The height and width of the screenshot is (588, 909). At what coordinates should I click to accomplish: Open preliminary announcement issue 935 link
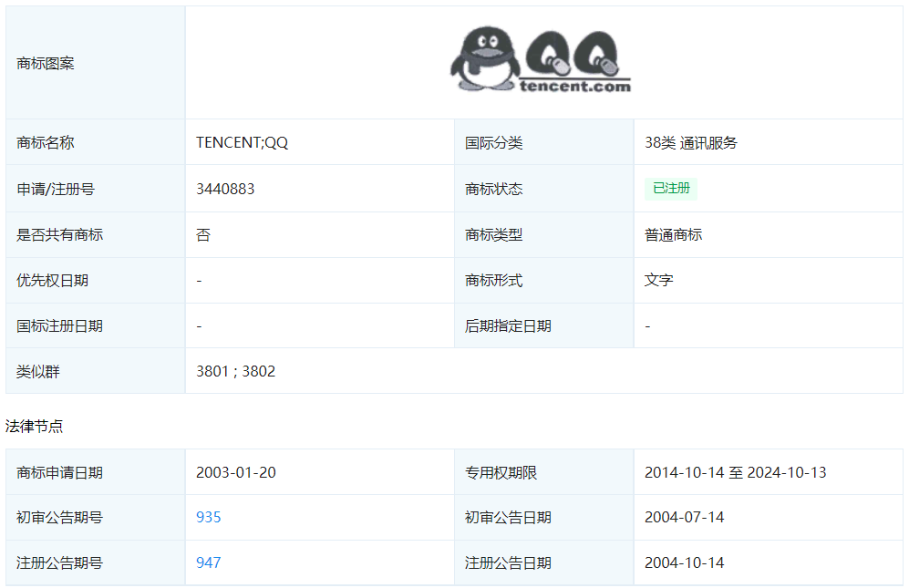[x=208, y=517]
